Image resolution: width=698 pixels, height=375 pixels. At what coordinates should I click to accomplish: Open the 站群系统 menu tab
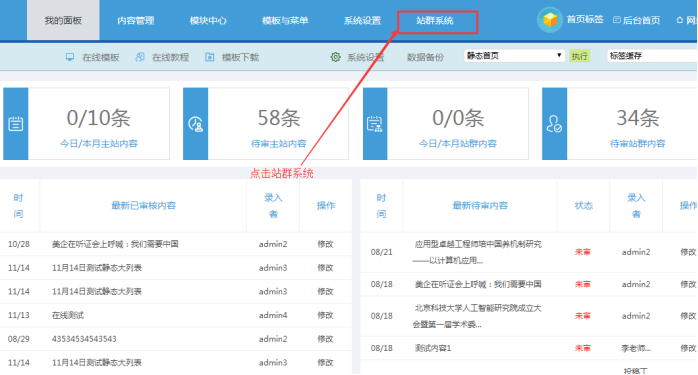click(435, 20)
